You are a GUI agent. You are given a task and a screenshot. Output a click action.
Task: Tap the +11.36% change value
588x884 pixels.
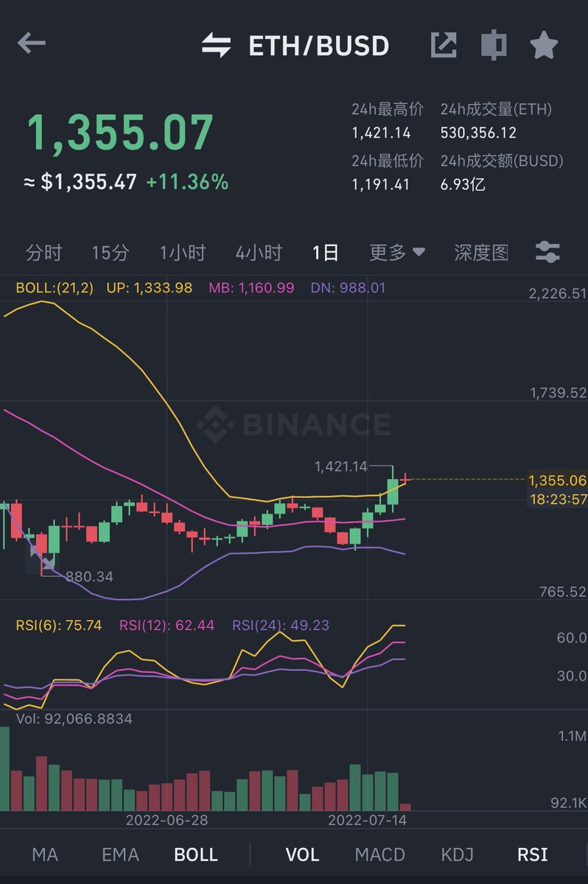click(187, 182)
